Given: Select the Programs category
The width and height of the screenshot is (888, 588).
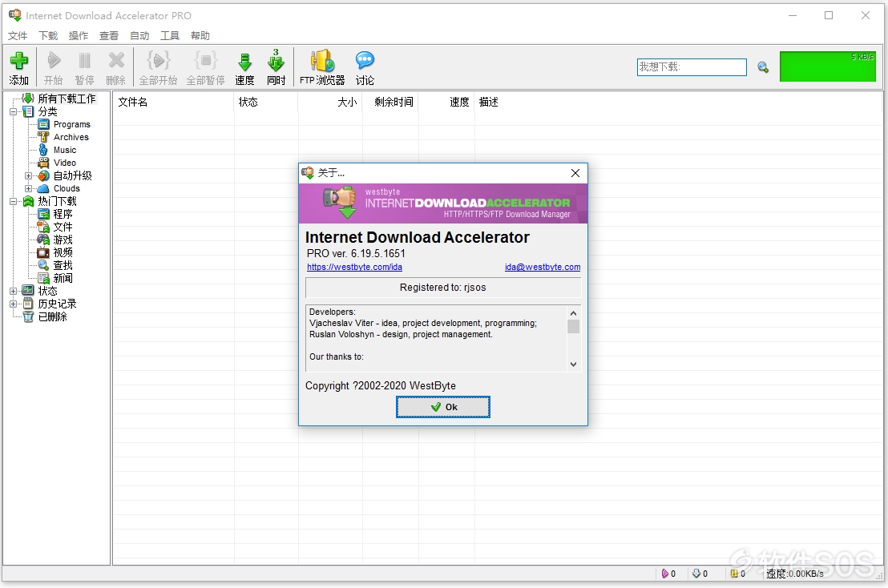Looking at the screenshot, I should tap(72, 124).
